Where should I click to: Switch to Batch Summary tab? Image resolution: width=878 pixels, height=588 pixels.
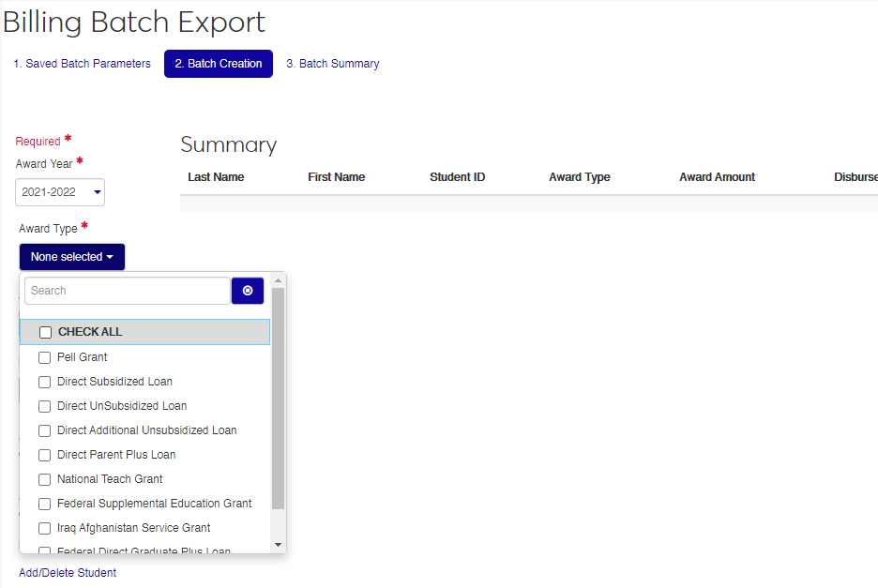click(332, 64)
